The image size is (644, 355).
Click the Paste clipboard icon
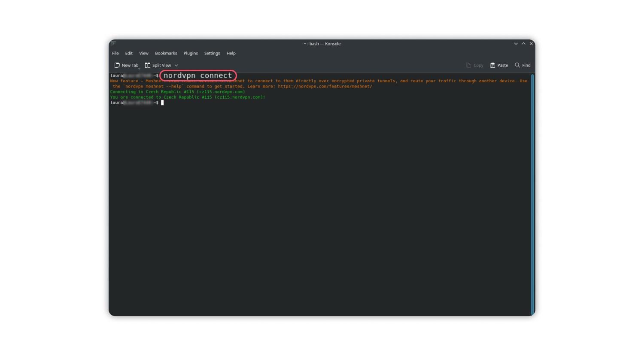(492, 65)
